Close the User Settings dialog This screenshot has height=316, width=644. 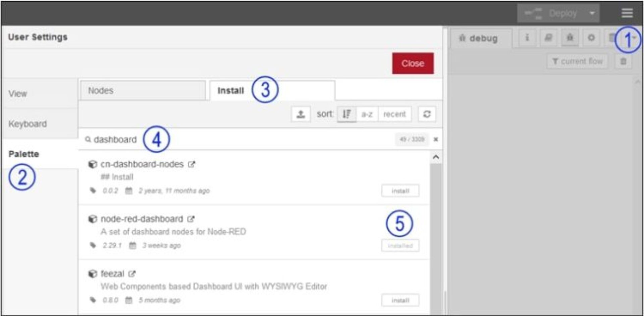[x=413, y=63]
